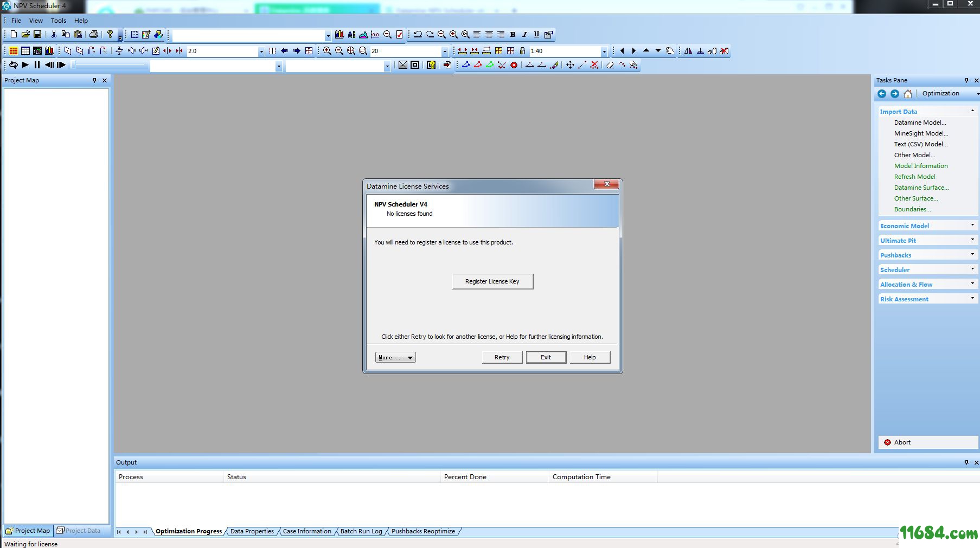Screen dimensions: 980x548
Task: Expand the Ultimate Pit section
Action: tap(927, 240)
